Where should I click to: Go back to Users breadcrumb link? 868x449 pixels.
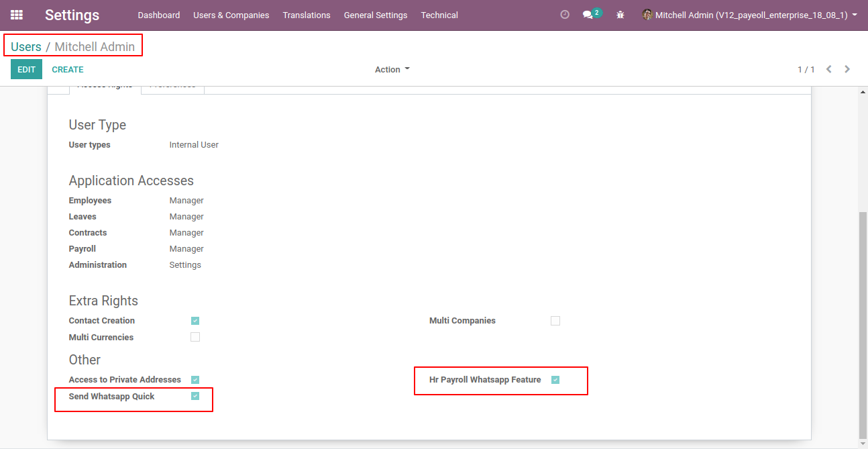coord(26,47)
